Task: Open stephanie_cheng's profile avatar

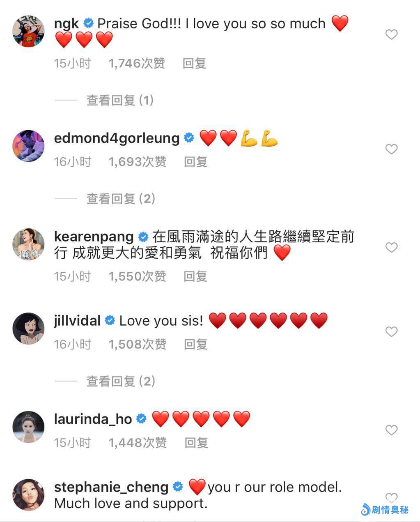Action: [28, 494]
